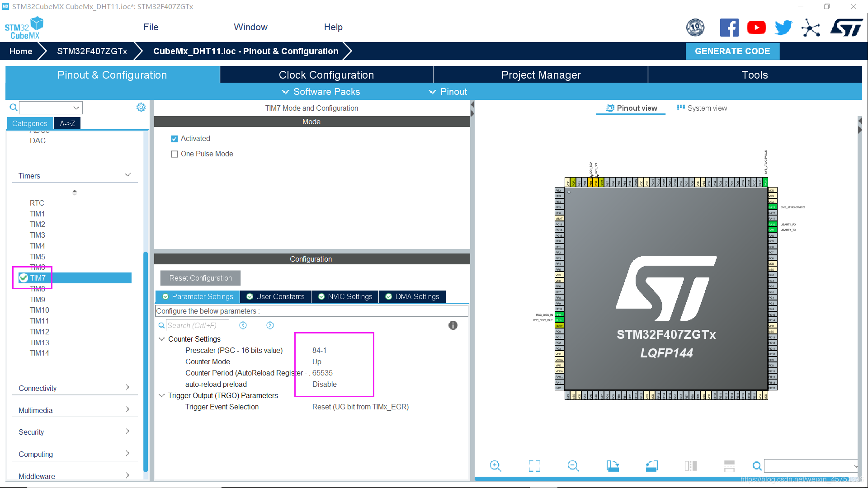
Task: Fit the chip to the view
Action: pyautogui.click(x=534, y=466)
